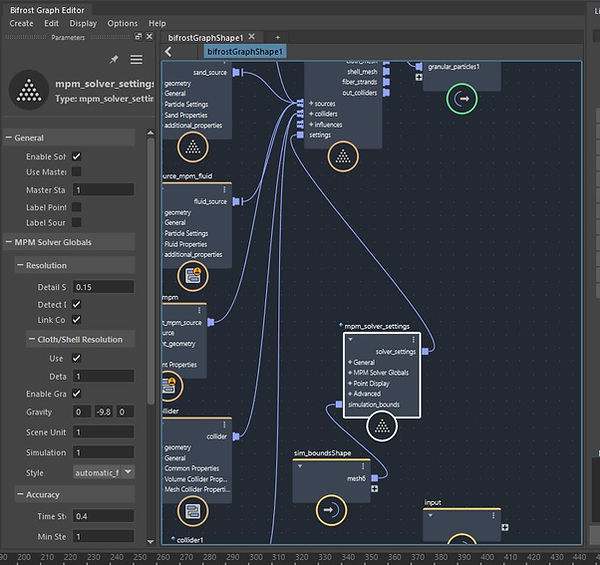Click the granular_particles1 green output icon
Viewport: 600px width, 565px height.
tap(462, 99)
